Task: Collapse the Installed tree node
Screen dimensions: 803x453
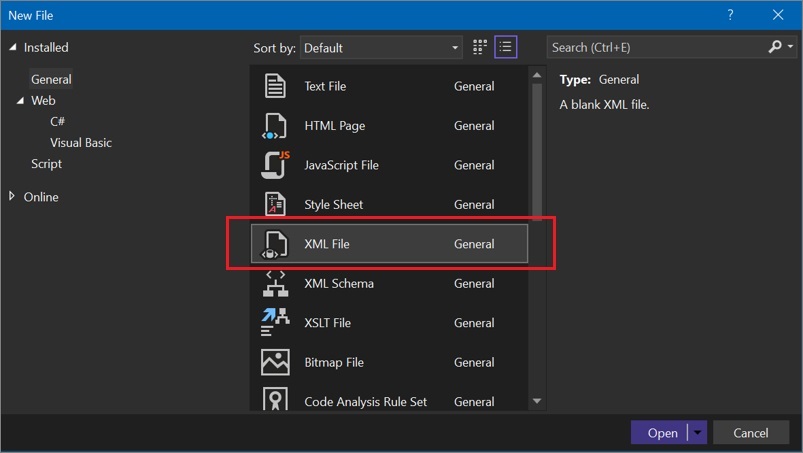Action: [13, 47]
